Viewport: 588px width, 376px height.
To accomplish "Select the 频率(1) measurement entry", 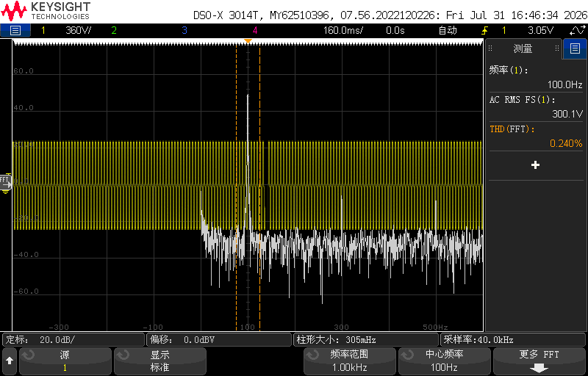I will (537, 77).
